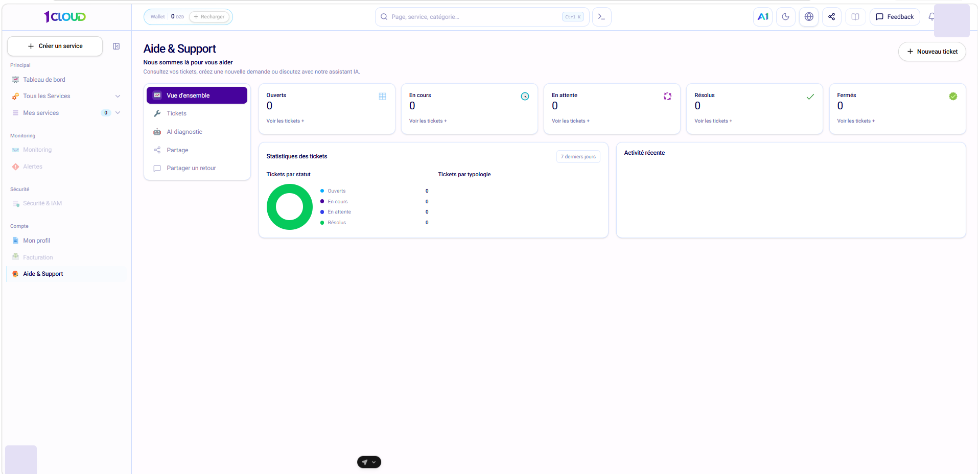Click the 1Cloud logo

pyautogui.click(x=65, y=17)
